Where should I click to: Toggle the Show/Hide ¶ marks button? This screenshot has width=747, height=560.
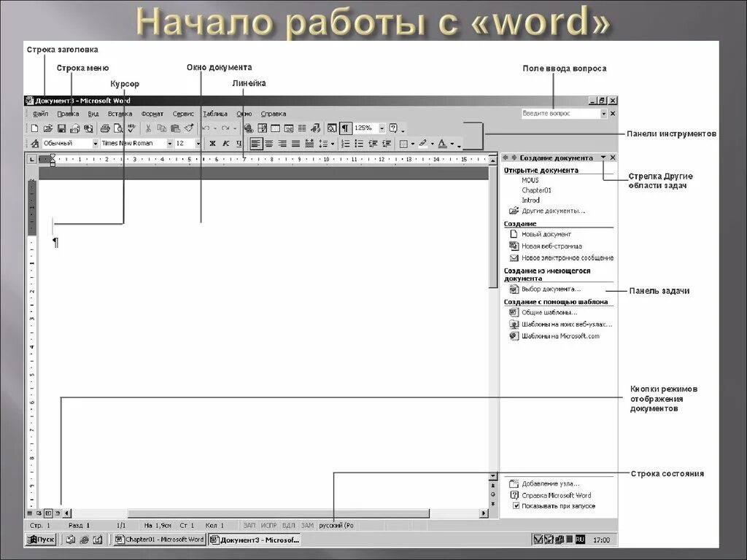pyautogui.click(x=346, y=128)
